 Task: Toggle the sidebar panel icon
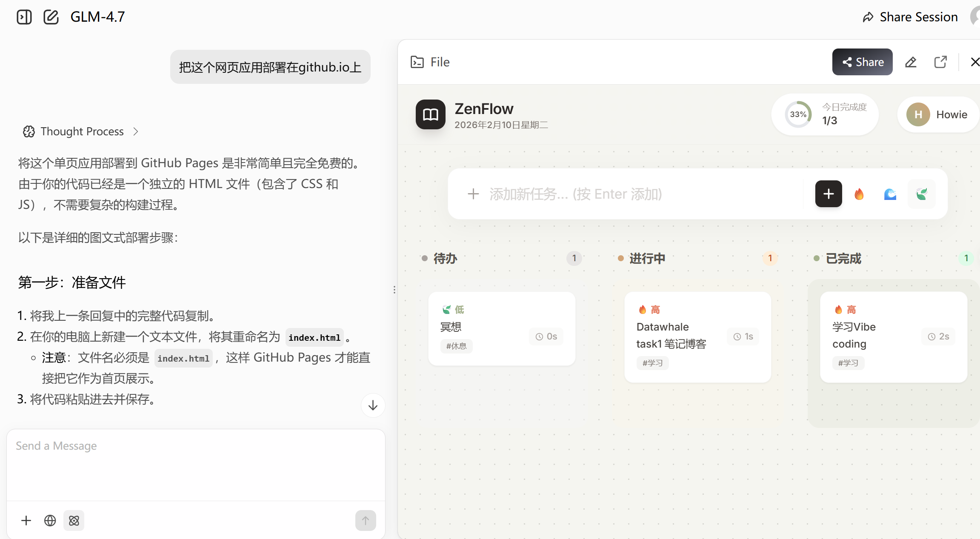click(x=24, y=17)
